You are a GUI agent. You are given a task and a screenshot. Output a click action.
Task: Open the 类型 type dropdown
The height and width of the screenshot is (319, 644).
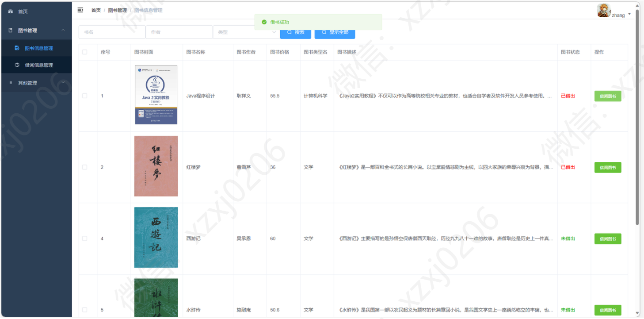pyautogui.click(x=246, y=32)
